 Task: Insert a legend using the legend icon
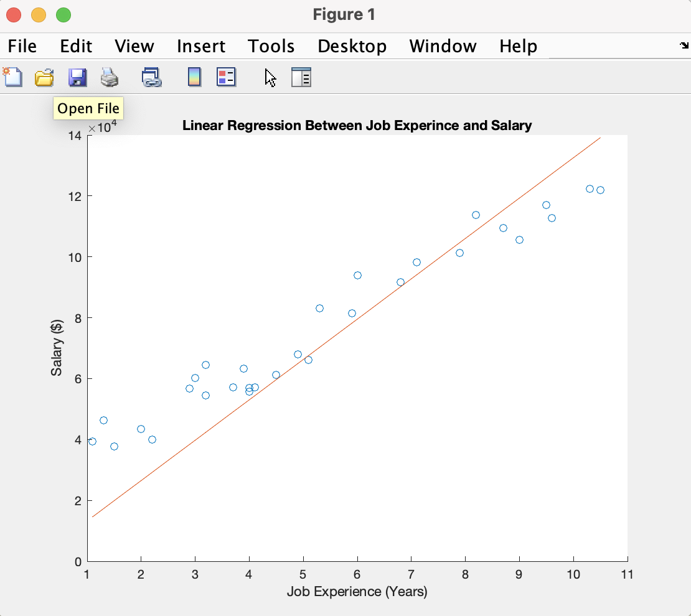pos(225,77)
